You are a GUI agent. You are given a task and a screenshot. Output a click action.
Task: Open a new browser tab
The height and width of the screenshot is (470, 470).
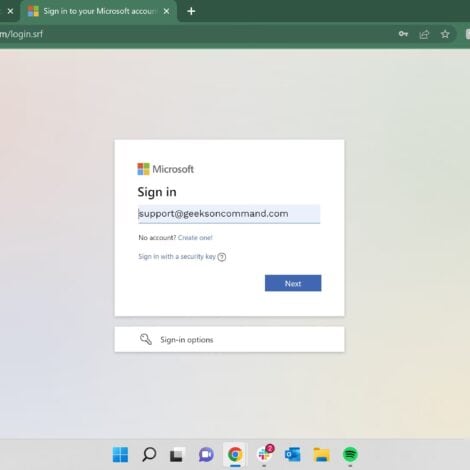191,11
